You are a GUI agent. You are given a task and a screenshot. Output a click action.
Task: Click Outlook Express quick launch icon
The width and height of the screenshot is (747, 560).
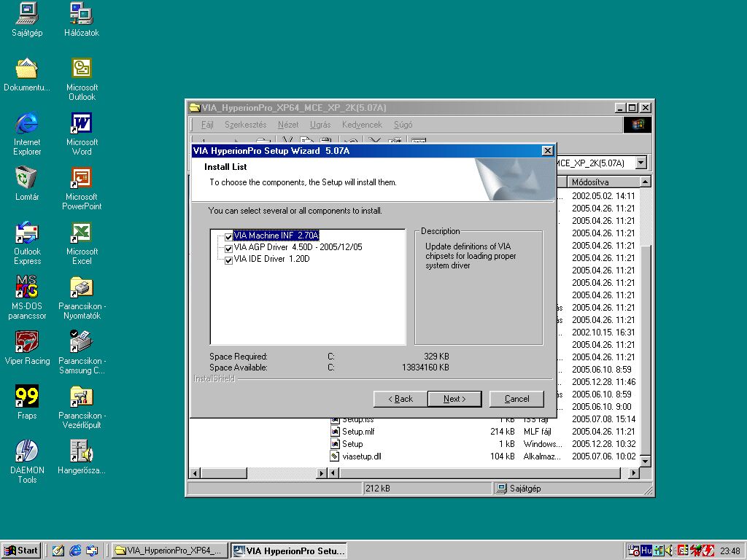click(92, 551)
